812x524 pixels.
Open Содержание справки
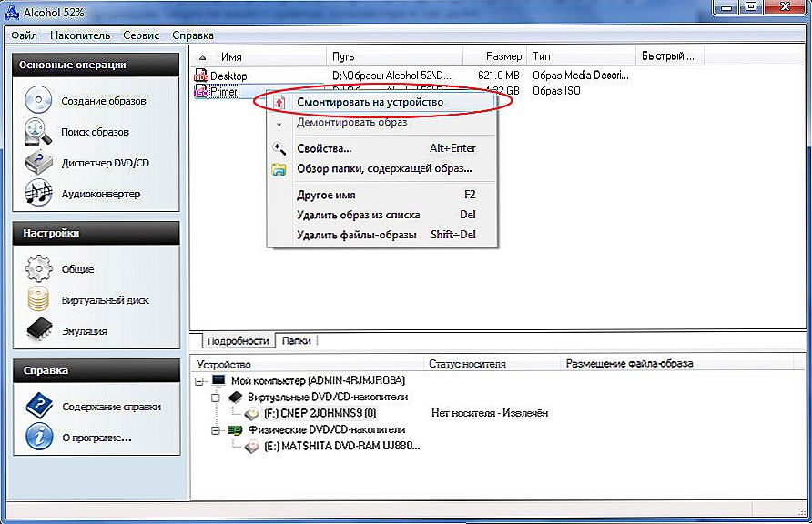point(111,407)
